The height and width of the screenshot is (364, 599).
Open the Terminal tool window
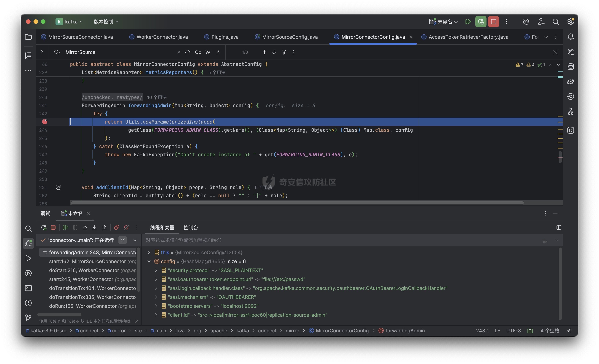(x=28, y=288)
